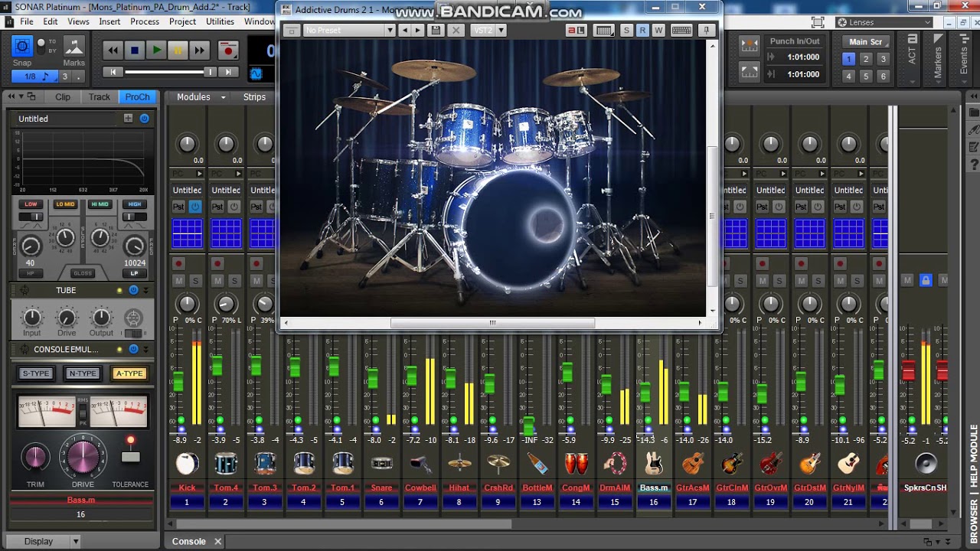Toggle EQ power on the Kick strip
Viewport: 980px width, 551px height.
tap(195, 207)
